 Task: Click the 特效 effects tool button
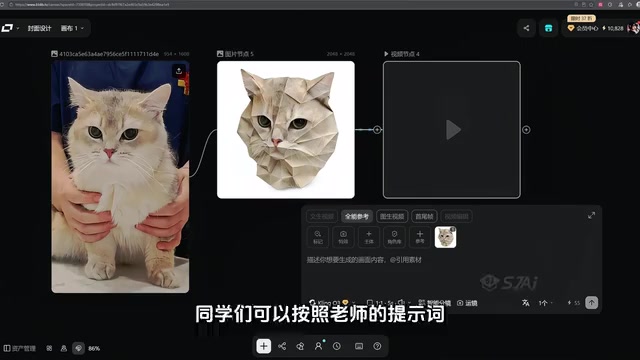[x=343, y=237]
